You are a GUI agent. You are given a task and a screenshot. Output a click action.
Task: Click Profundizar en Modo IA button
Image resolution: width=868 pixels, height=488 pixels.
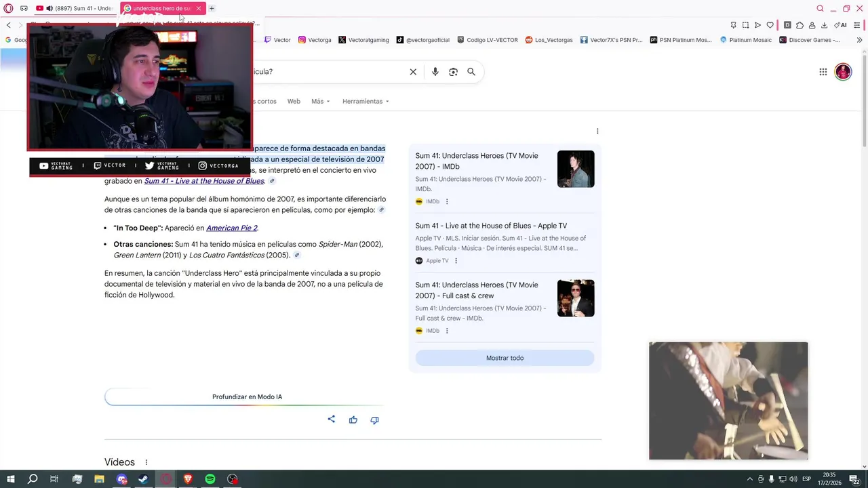[247, 397]
